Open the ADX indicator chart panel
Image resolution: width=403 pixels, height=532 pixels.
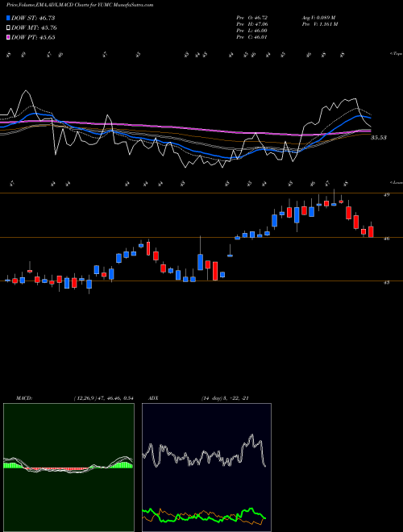pyautogui.click(x=206, y=468)
